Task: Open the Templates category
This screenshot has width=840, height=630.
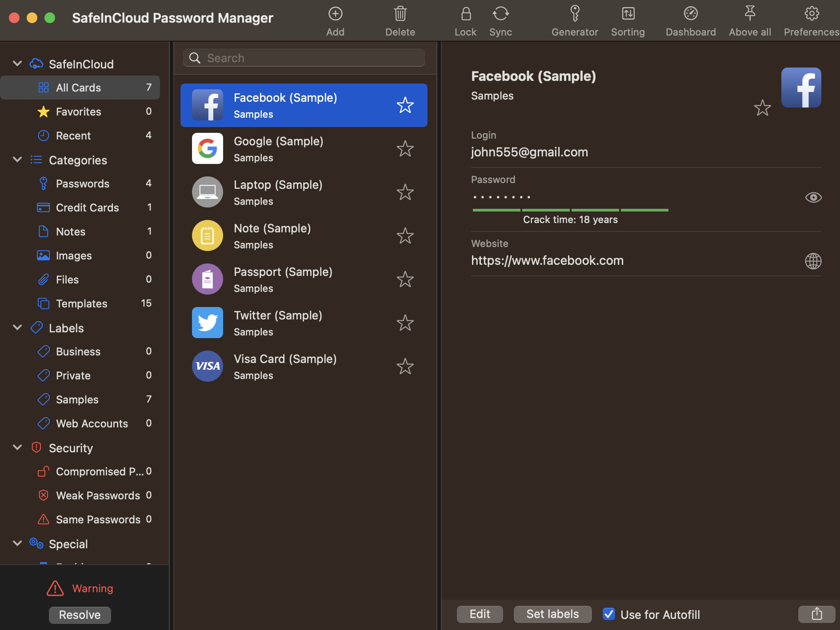Action: tap(80, 303)
